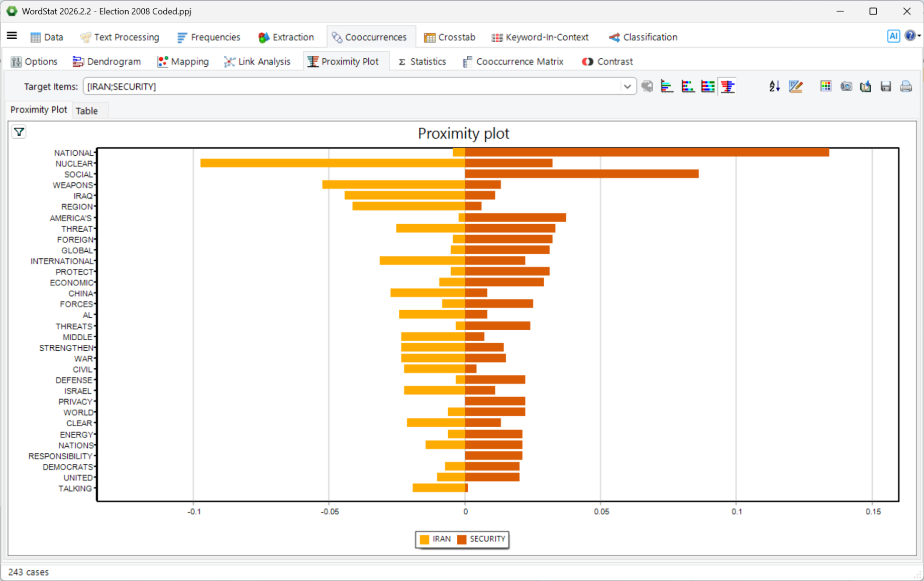This screenshot has height=581, width=924.
Task: Select the clustered bar chart view icon
Action: click(667, 86)
